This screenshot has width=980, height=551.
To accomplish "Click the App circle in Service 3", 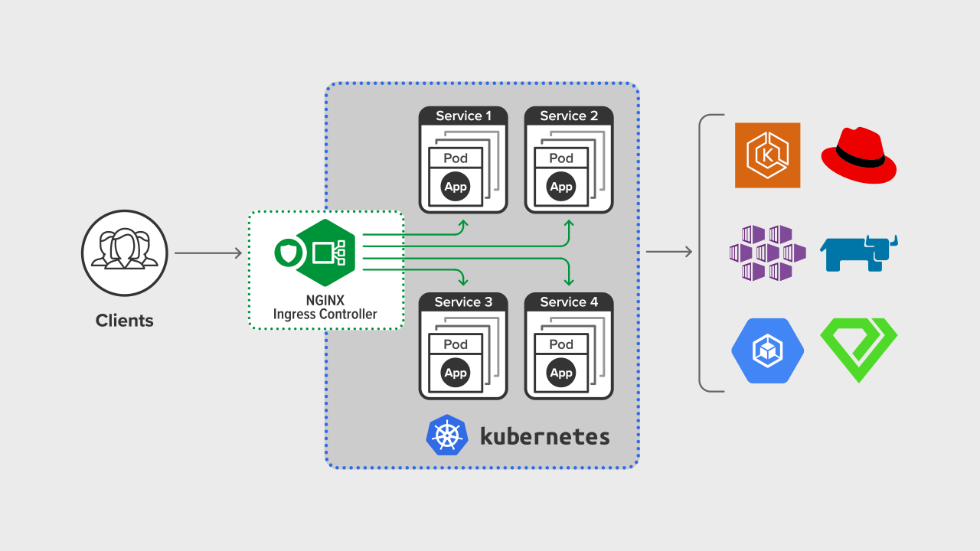I will pyautogui.click(x=456, y=373).
